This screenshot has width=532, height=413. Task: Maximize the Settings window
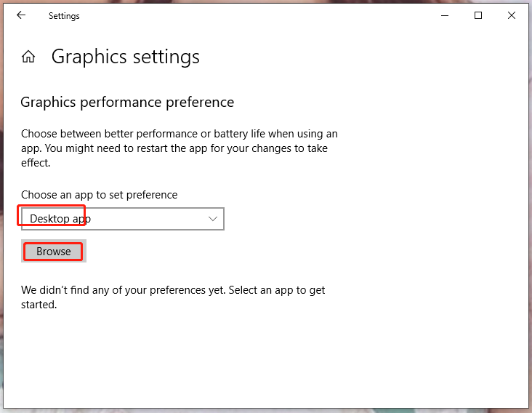(x=478, y=15)
